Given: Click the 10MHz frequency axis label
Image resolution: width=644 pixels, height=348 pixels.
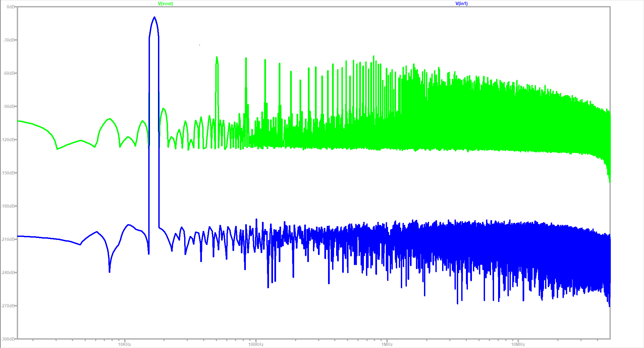Looking at the screenshot, I should 518,344.
